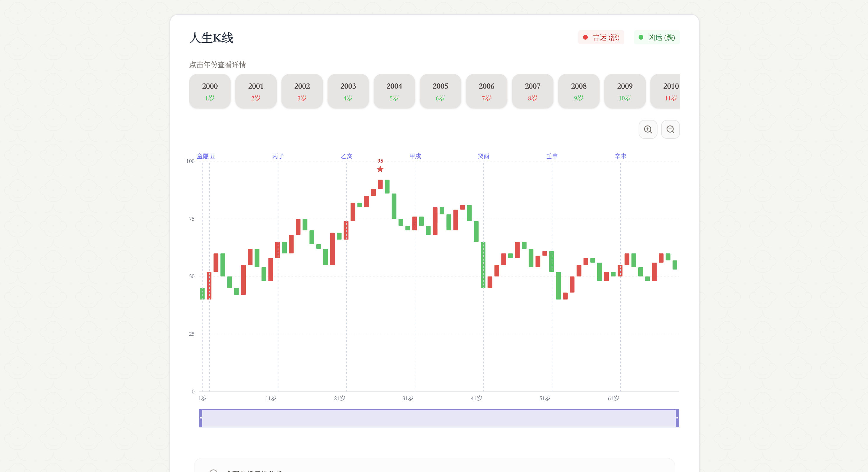The image size is (868, 472).
Task: Select the 2001 2岁 year card
Action: point(256,91)
